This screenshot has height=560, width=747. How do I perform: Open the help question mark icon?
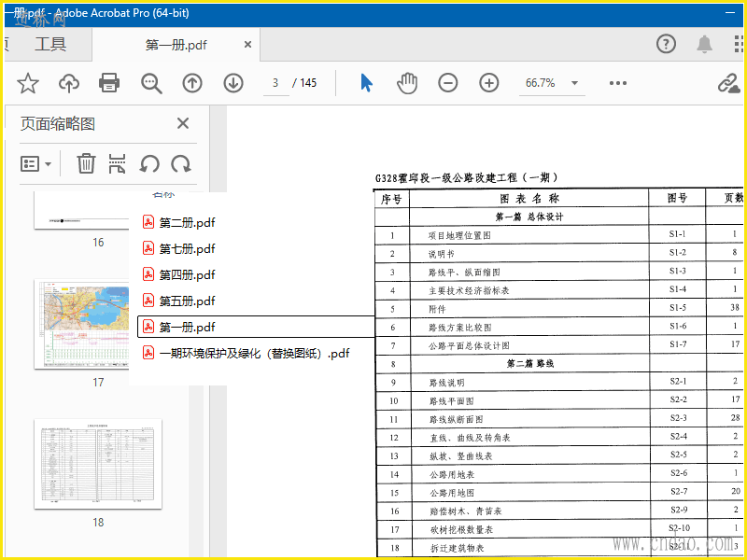666,44
